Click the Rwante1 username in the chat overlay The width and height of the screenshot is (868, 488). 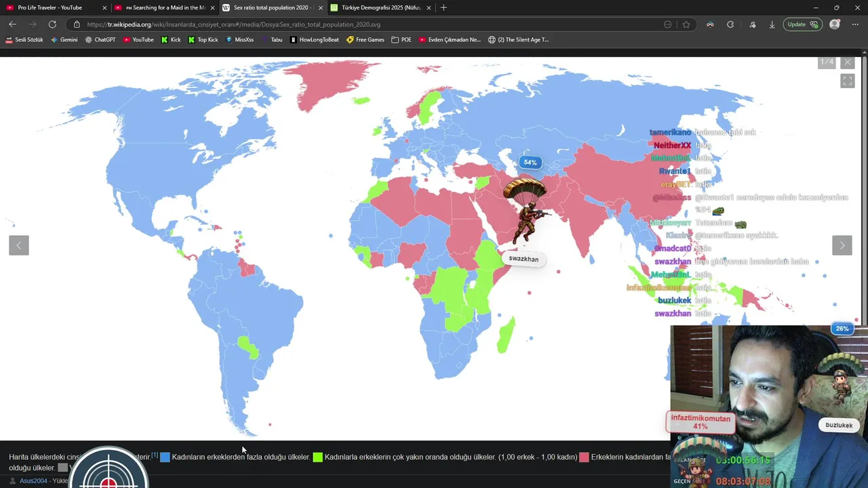pos(675,171)
